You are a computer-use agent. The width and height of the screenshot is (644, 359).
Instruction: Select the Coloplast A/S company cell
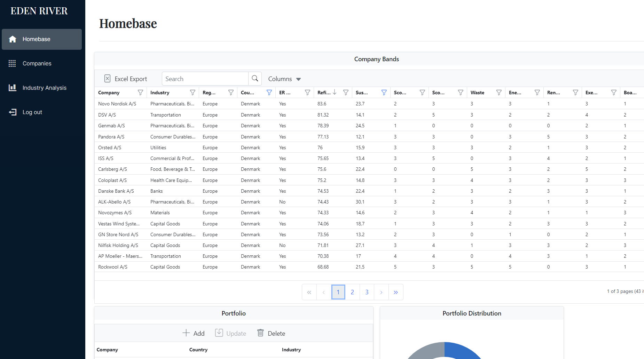121,180
